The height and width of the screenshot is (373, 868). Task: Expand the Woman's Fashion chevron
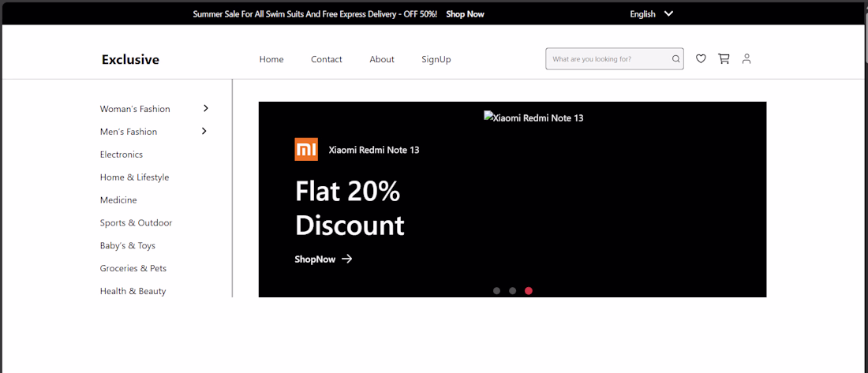(x=206, y=109)
